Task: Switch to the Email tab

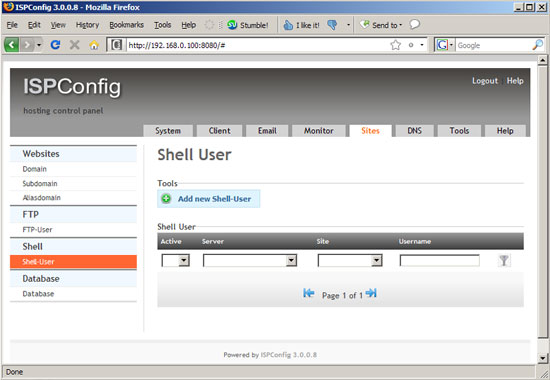Action: [x=267, y=131]
